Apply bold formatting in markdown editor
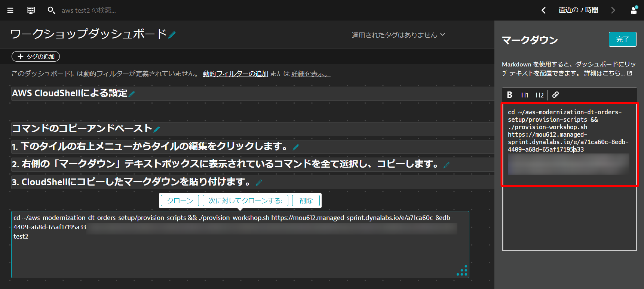The image size is (644, 289). click(x=509, y=95)
